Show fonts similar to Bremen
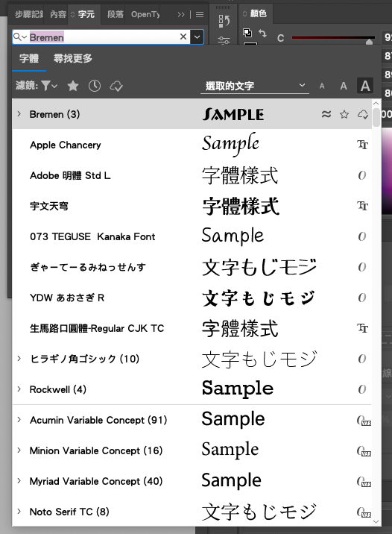The image size is (392, 534). 326,114
